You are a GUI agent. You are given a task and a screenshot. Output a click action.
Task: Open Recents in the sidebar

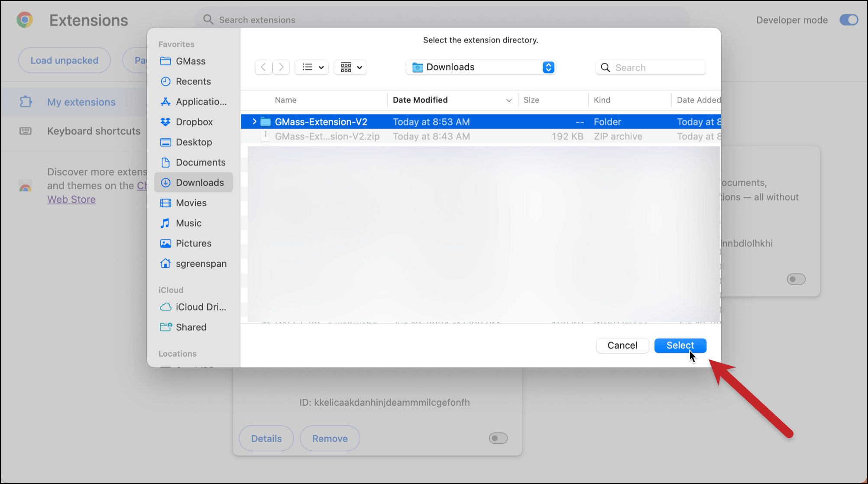click(185, 81)
